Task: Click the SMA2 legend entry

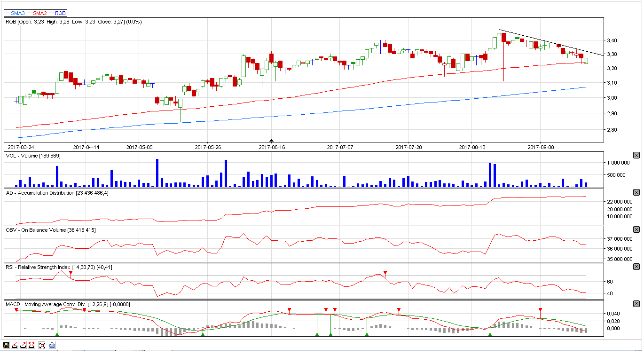Action: [x=37, y=13]
